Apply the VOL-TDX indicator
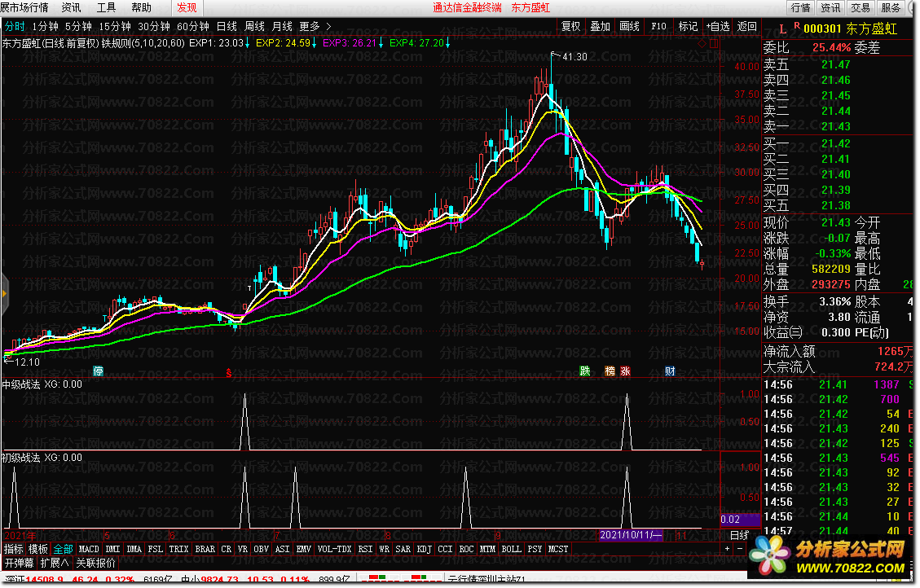This screenshot has height=588, width=920. pos(334,549)
